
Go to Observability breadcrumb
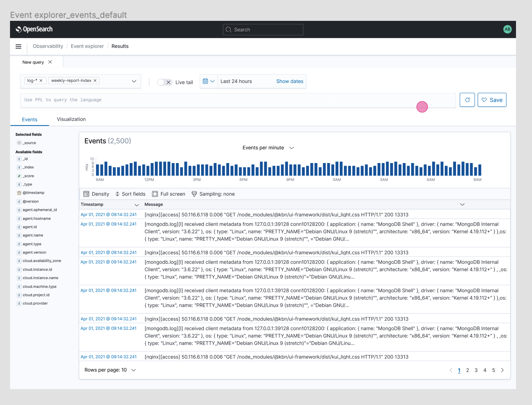48,46
